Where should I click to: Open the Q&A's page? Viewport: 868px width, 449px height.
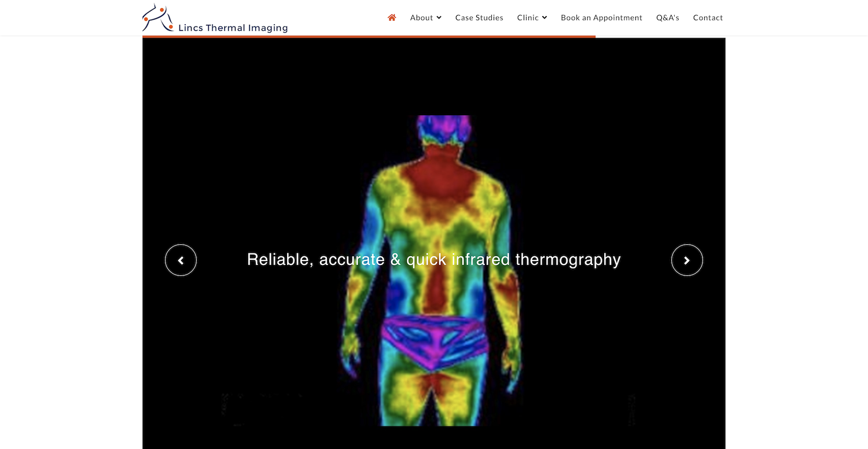coord(667,18)
